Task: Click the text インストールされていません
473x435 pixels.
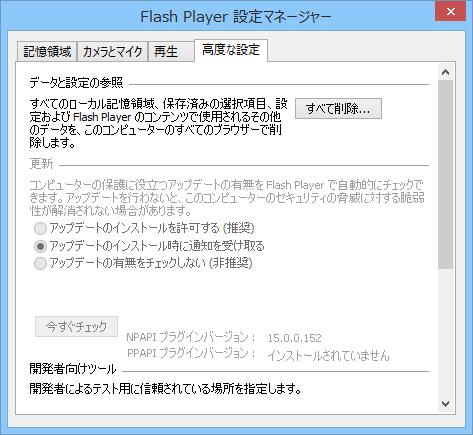Action: [x=328, y=355]
